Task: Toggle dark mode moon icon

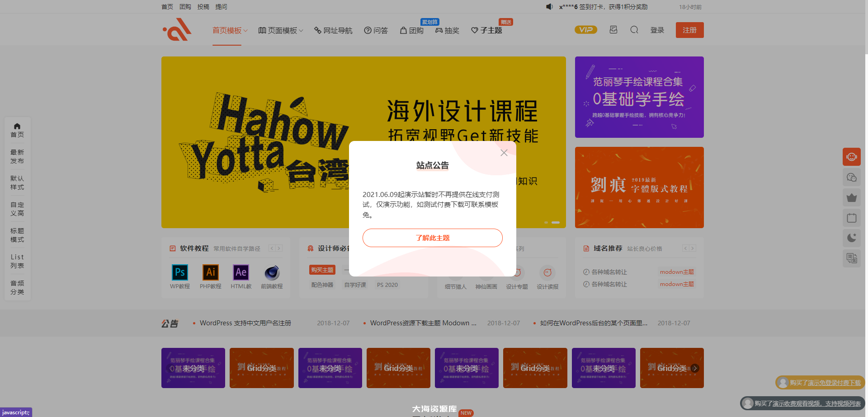Action: tap(852, 238)
